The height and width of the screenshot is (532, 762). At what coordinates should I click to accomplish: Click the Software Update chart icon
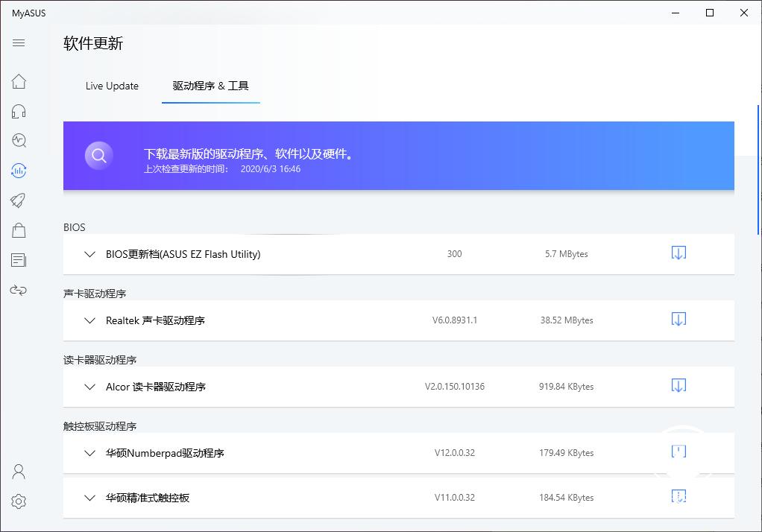click(x=18, y=170)
